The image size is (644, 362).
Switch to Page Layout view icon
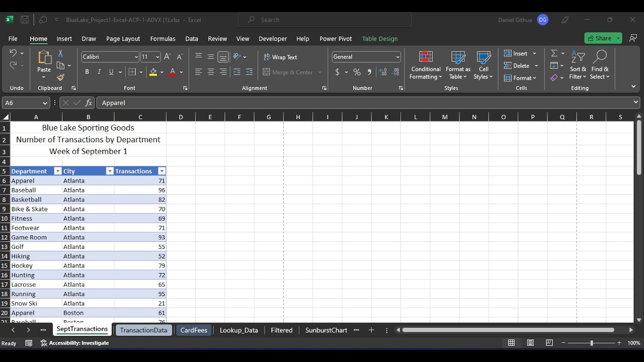pyautogui.click(x=530, y=343)
